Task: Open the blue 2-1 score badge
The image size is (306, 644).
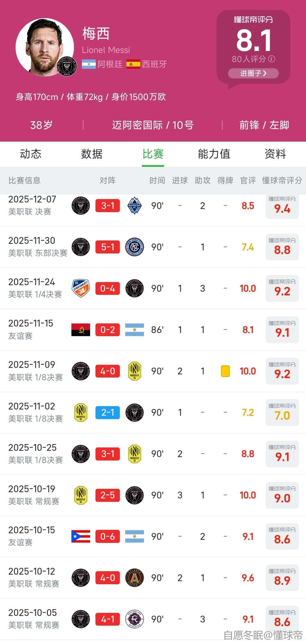Action: tap(108, 412)
